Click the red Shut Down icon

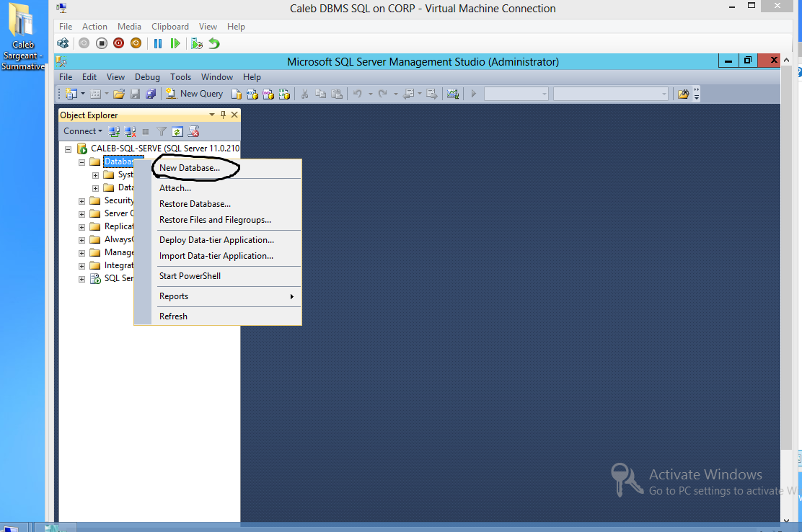119,43
